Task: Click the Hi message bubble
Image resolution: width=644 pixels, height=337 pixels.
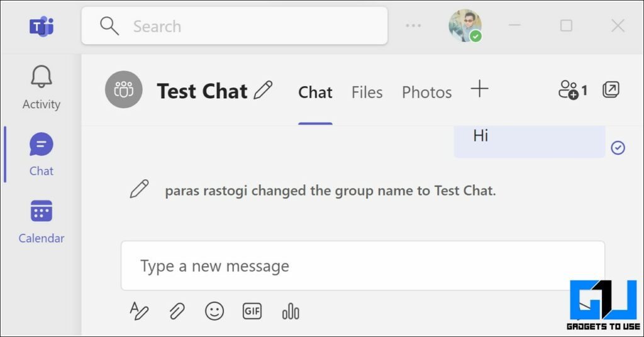Action: pyautogui.click(x=530, y=141)
